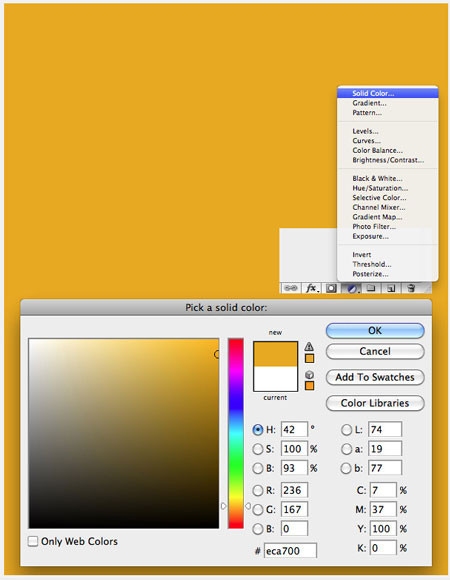The image size is (450, 580).
Task: Click the C cyan percentage field
Action: coord(383,490)
